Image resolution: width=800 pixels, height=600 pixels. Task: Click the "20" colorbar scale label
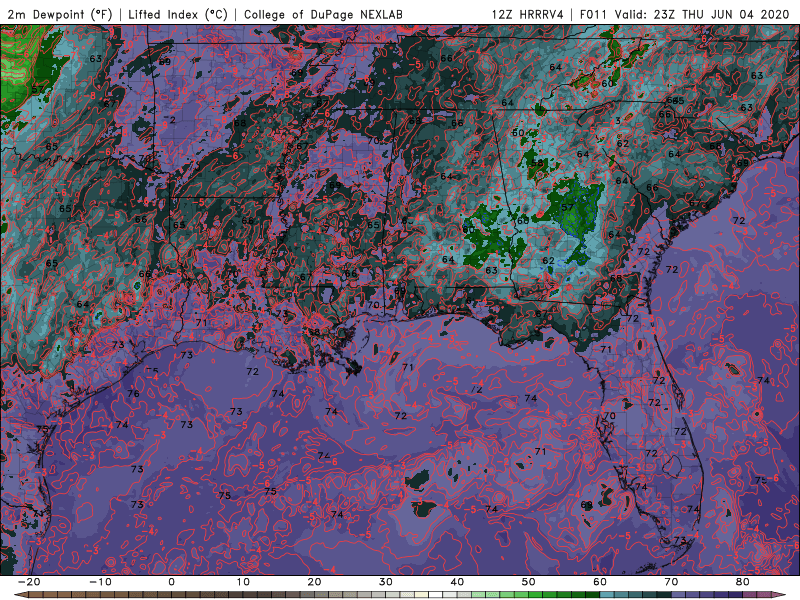tap(314, 582)
